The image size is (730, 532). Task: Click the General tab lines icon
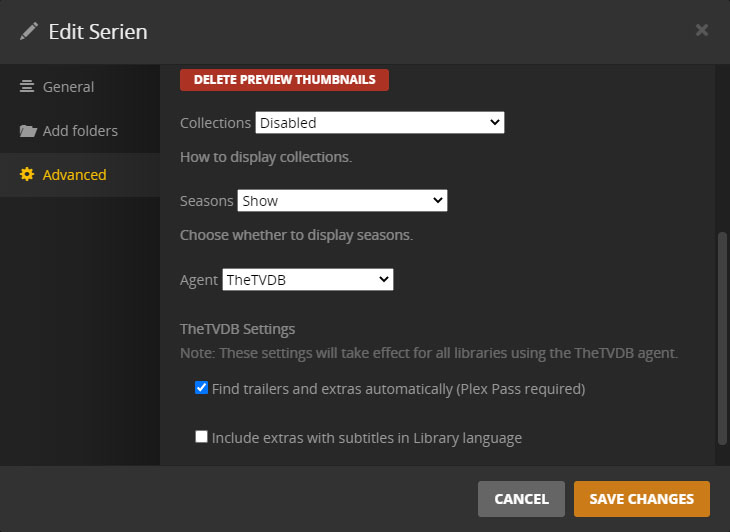pyautogui.click(x=27, y=87)
